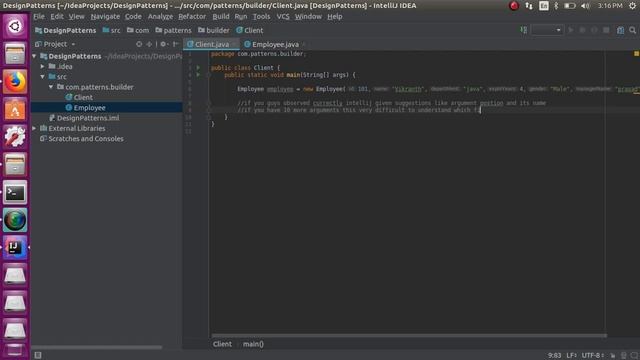Click builder in navigation breadcrumb bar
The width and height of the screenshot is (640, 360).
[214, 31]
